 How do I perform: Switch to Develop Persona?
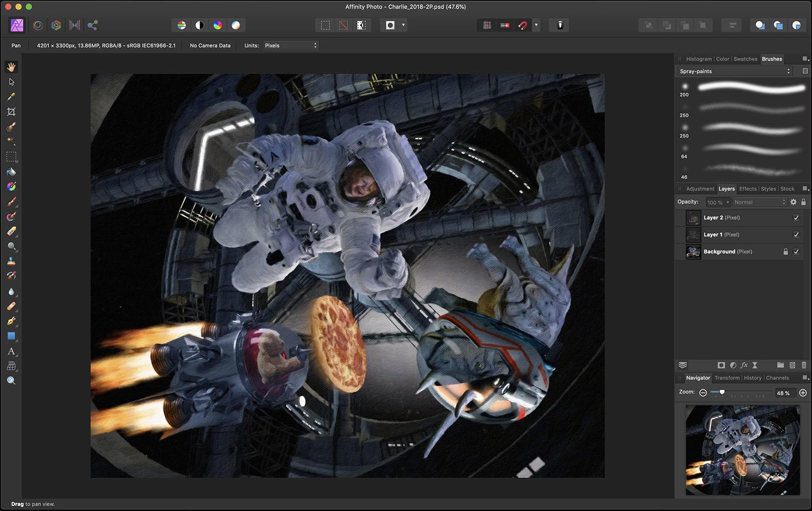pyautogui.click(x=56, y=25)
